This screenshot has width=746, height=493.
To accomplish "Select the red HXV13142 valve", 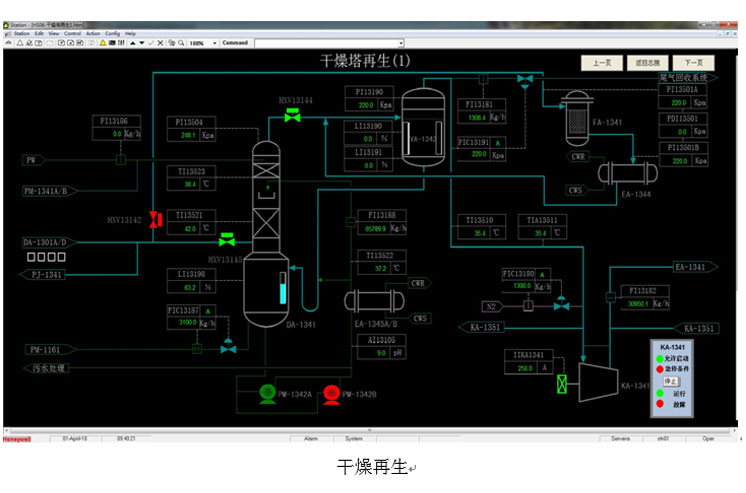I will point(156,219).
